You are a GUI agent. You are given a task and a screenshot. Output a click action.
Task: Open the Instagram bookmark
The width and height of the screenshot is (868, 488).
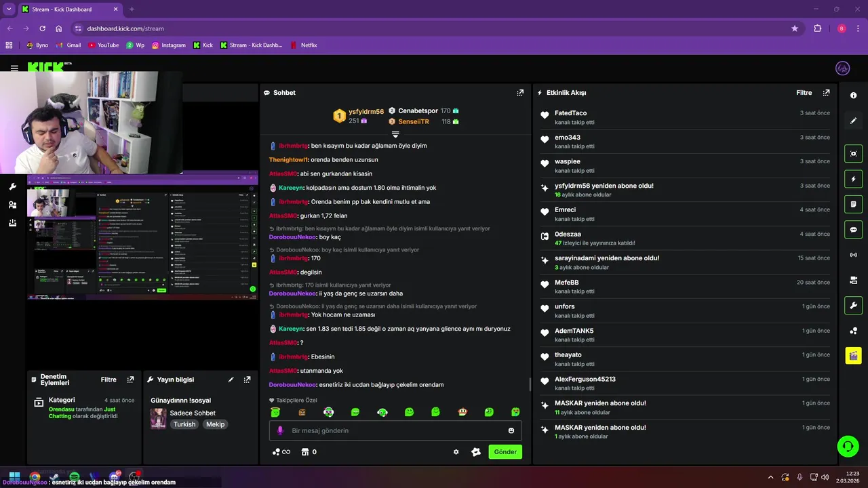point(168,45)
